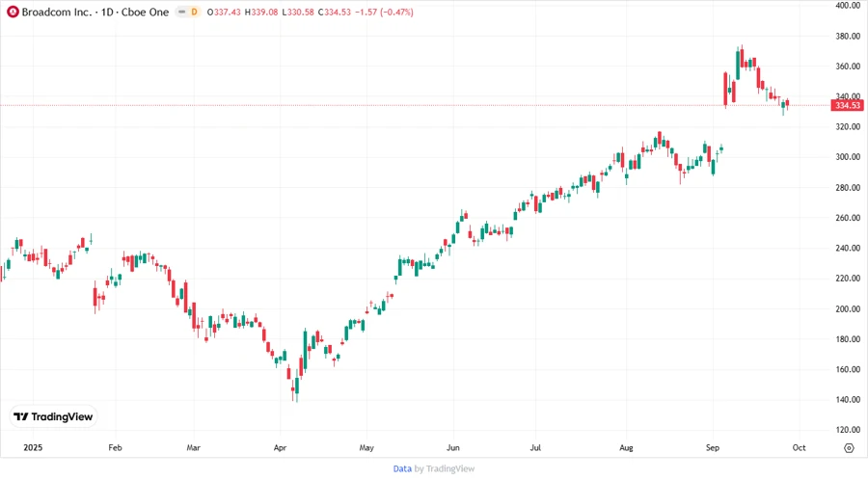Click the high value H339.08

261,13
